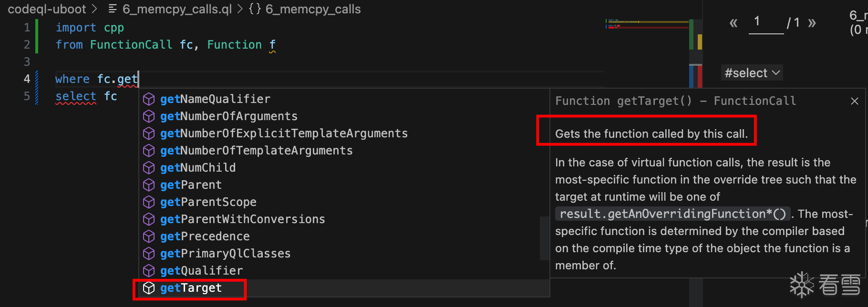Click the getParent method cube icon

click(149, 185)
